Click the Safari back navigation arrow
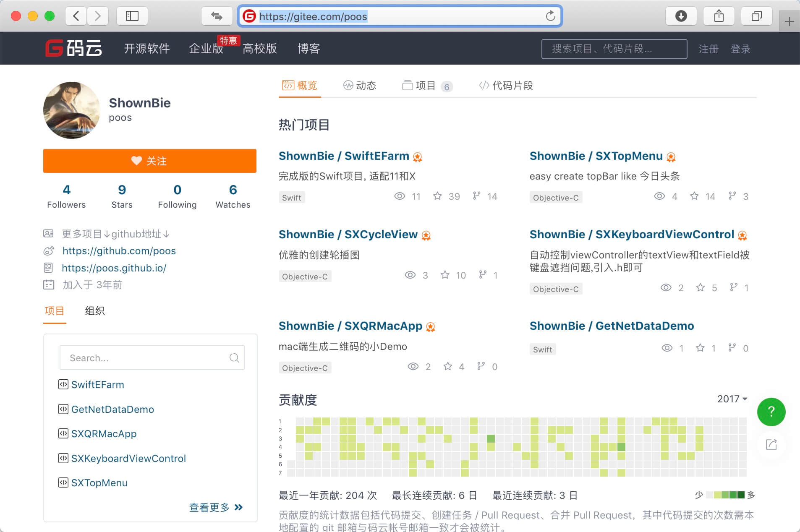This screenshot has width=800, height=532. pos(76,16)
